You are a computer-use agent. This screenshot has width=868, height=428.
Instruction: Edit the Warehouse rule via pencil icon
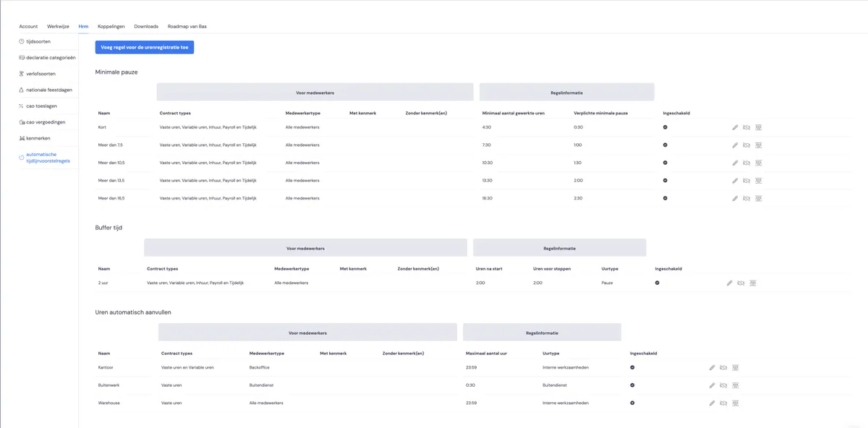[712, 403]
